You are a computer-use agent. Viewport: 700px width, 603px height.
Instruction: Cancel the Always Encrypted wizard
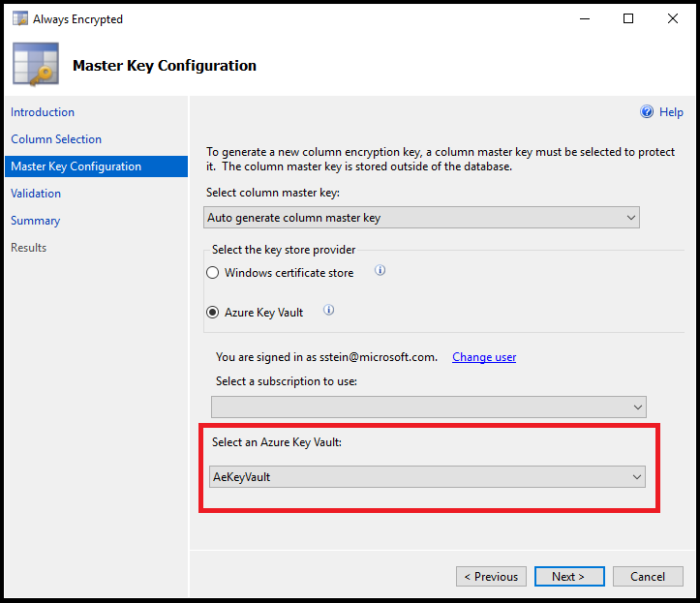tap(648, 576)
